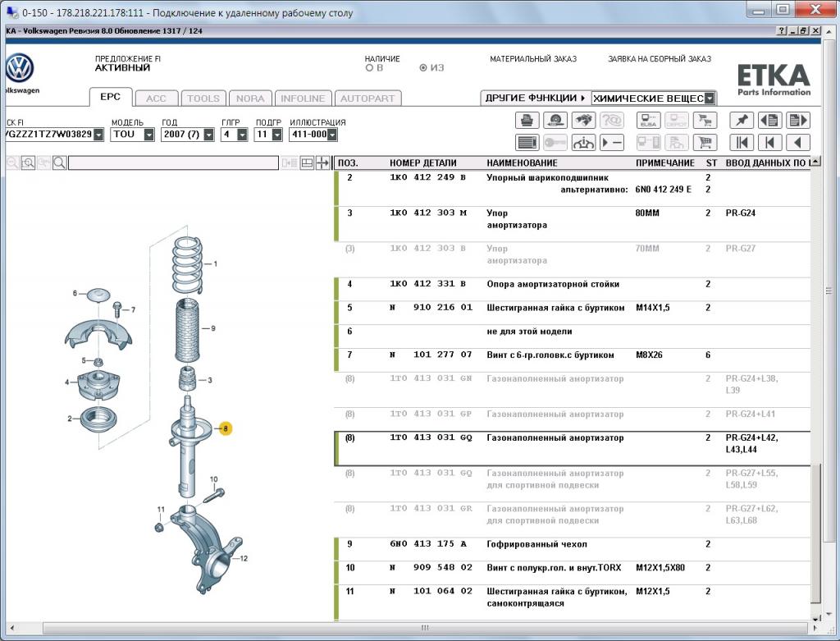Click the double shopping carts icon

(x=705, y=120)
